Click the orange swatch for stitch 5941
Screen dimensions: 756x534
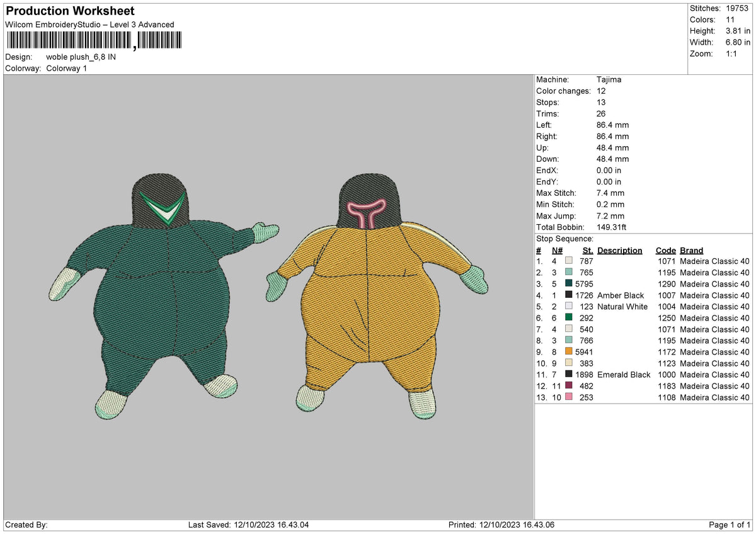(x=569, y=352)
